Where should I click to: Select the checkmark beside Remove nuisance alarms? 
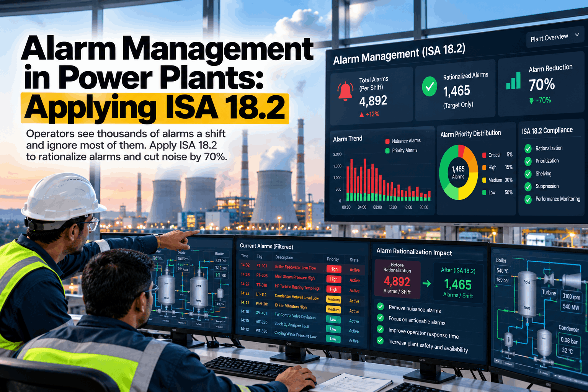pyautogui.click(x=381, y=306)
